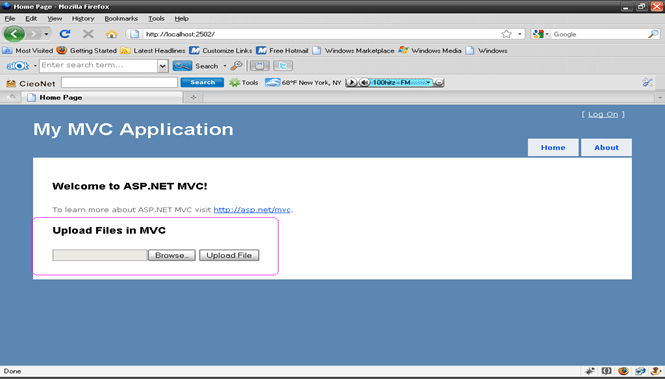Go back with the green Back arrow

14,34
